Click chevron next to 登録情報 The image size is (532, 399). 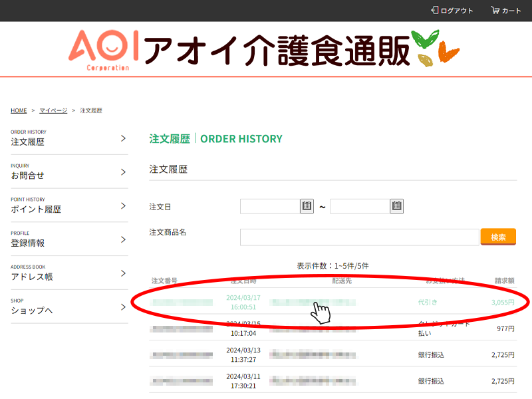123,239
